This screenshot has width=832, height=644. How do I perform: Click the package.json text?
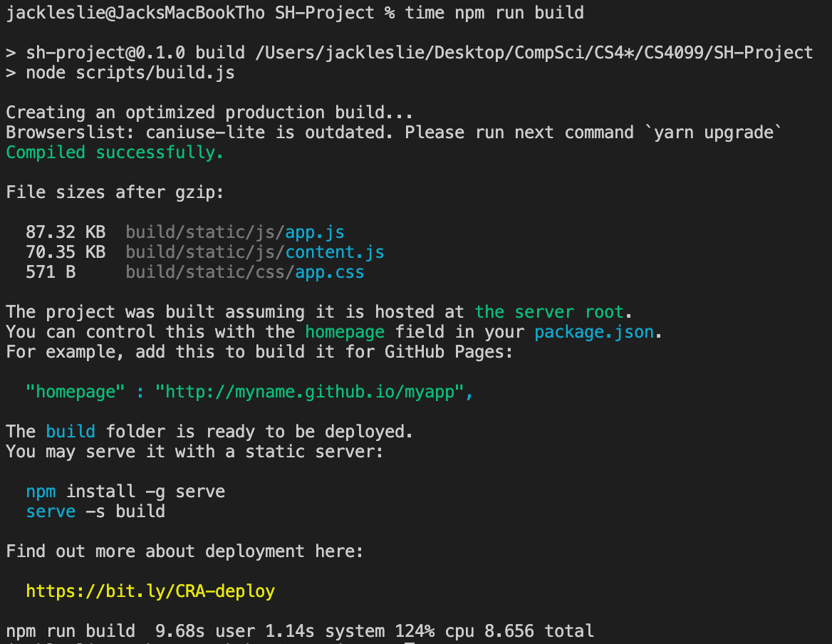click(x=594, y=332)
